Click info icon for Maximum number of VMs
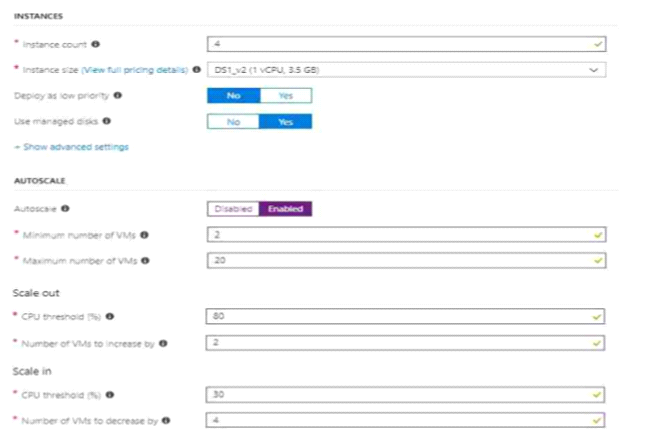656x447 pixels. coord(145,261)
